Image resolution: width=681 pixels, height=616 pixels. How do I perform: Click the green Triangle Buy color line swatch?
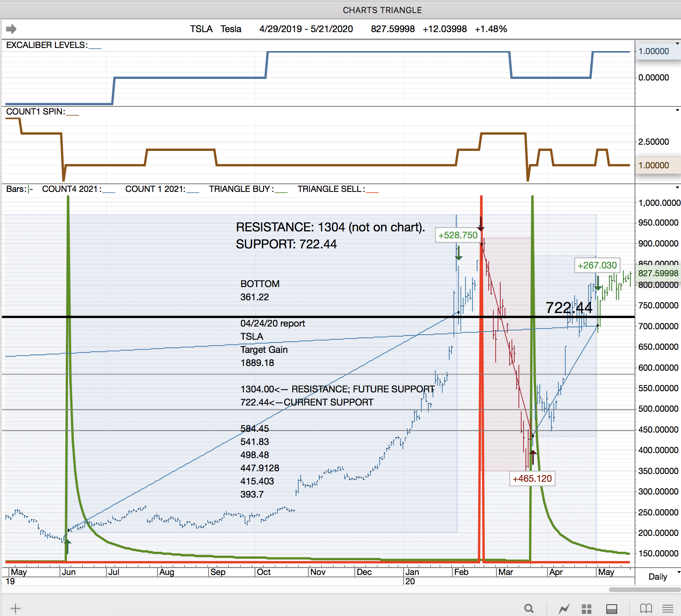point(281,192)
